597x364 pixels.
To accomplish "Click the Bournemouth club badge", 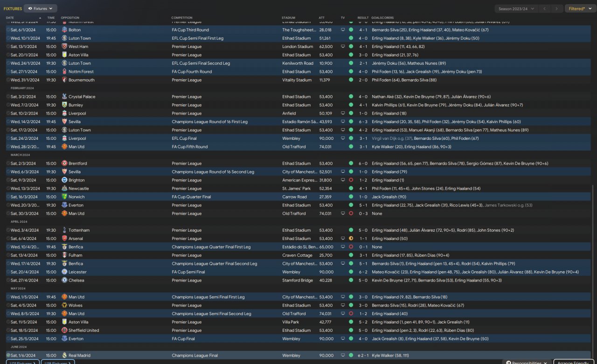I will [64, 80].
